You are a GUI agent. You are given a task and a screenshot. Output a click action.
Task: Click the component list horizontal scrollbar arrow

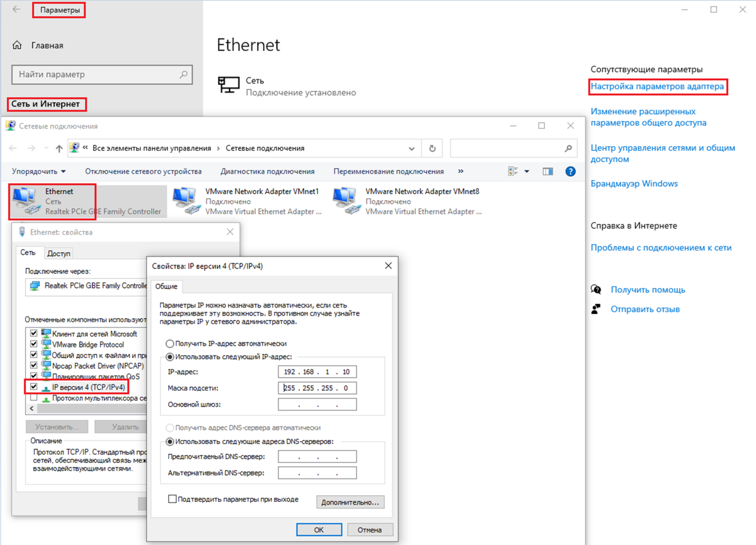(x=31, y=408)
